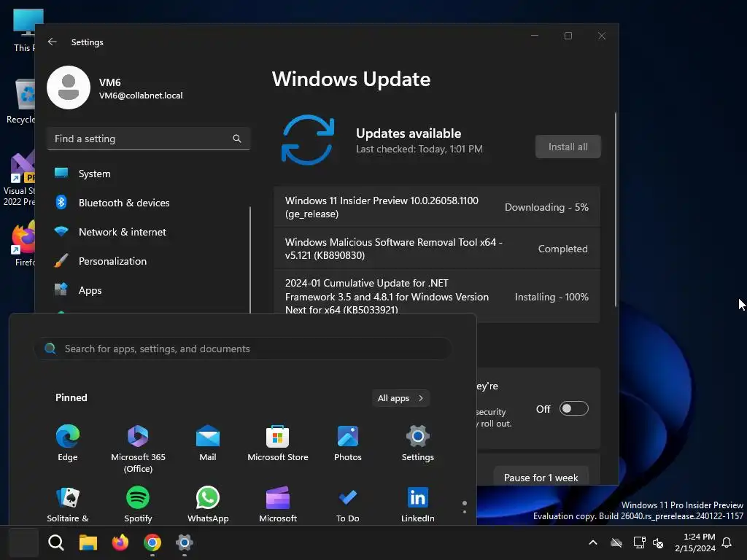Click 'Last checked: Today, 1:01 PM' text

(419, 149)
